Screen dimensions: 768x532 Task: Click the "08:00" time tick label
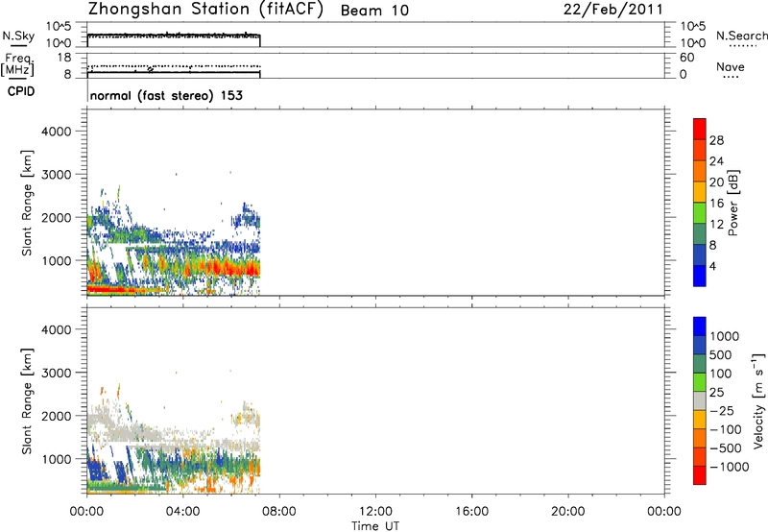(x=279, y=512)
